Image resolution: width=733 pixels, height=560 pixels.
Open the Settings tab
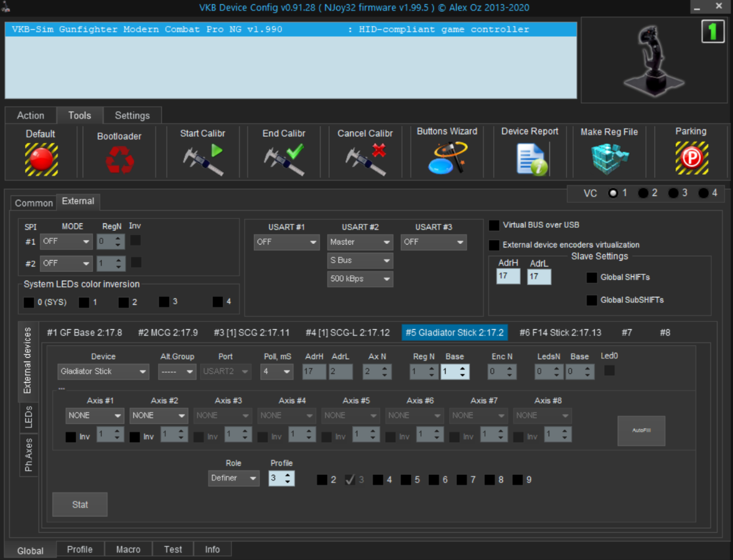(x=133, y=116)
